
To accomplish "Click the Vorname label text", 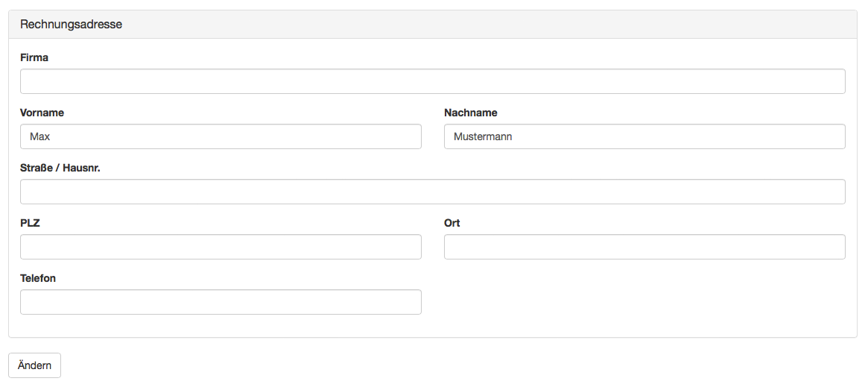I will pos(42,113).
